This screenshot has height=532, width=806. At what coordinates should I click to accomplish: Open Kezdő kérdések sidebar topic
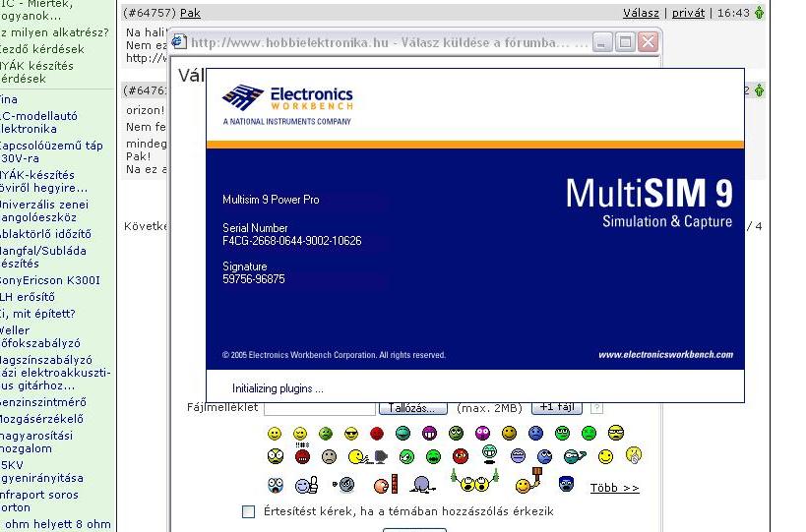click(42, 49)
